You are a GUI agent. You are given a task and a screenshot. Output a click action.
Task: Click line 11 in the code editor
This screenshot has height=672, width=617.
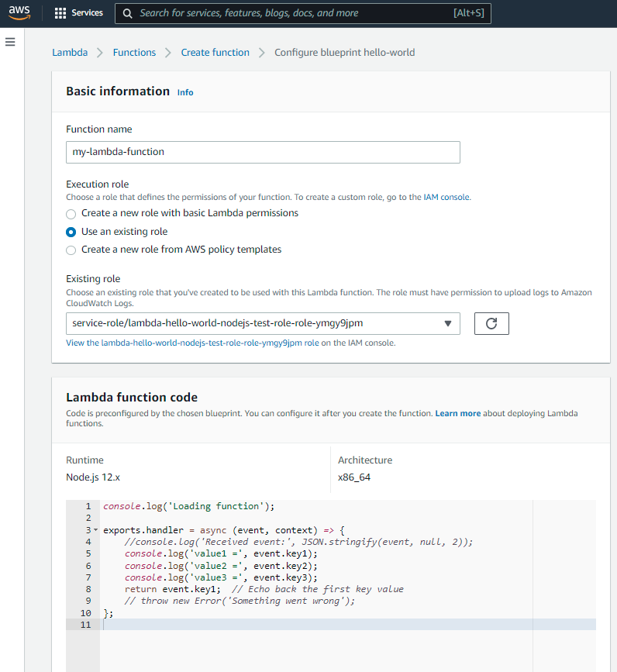(310, 625)
